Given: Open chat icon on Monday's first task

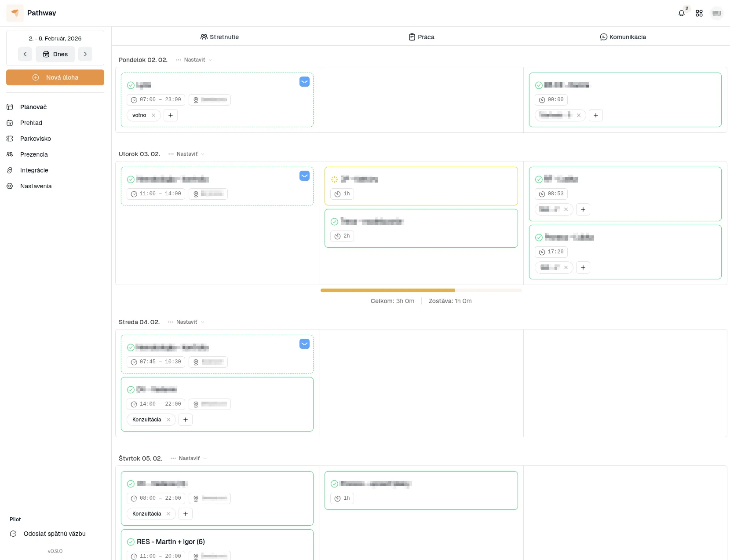Looking at the screenshot, I should [304, 81].
